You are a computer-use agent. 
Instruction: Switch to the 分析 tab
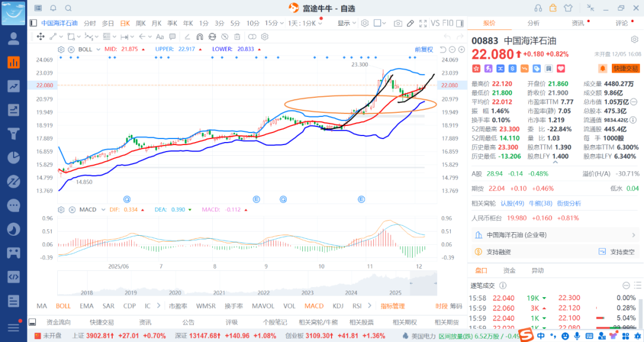[534, 23]
